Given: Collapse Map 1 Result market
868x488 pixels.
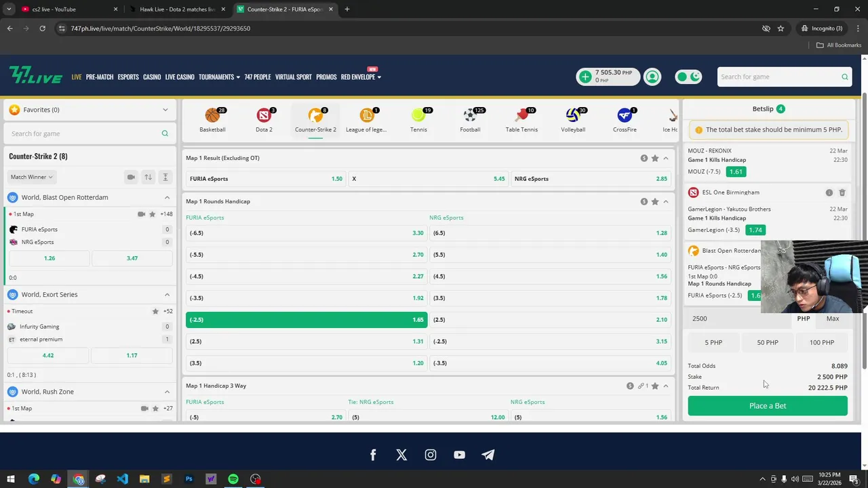Looking at the screenshot, I should pyautogui.click(x=666, y=158).
